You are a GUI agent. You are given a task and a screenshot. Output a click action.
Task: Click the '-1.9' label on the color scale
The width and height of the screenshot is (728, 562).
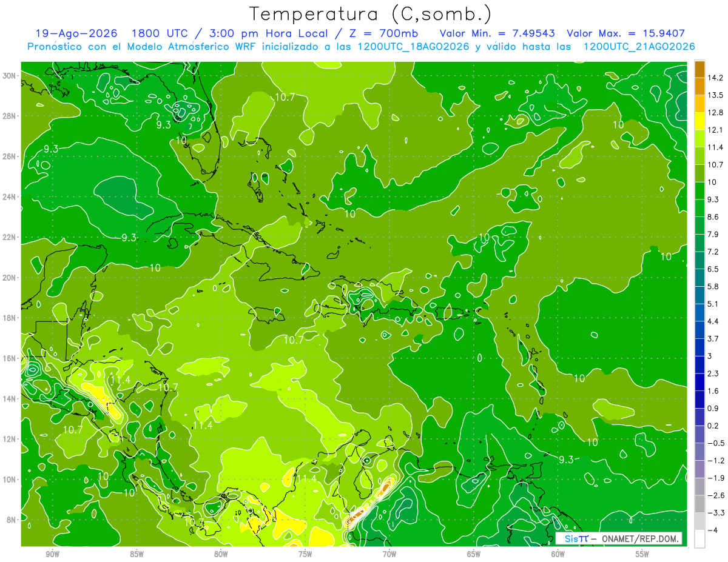coord(715,478)
